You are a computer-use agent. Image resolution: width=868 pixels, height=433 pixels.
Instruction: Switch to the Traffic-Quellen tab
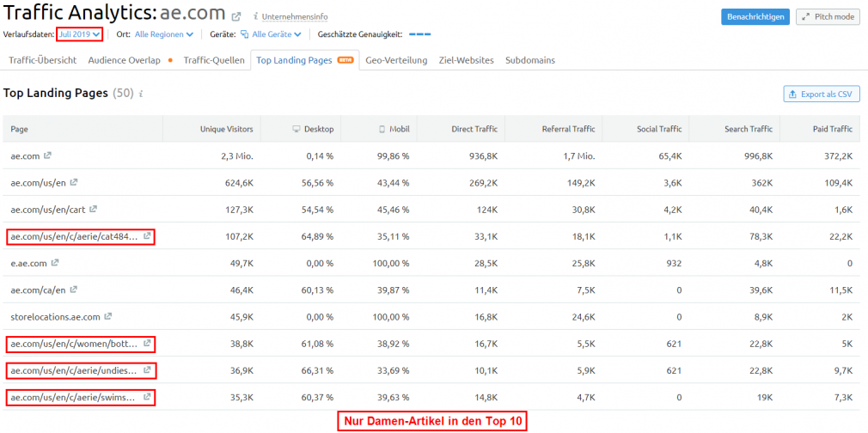coord(214,60)
